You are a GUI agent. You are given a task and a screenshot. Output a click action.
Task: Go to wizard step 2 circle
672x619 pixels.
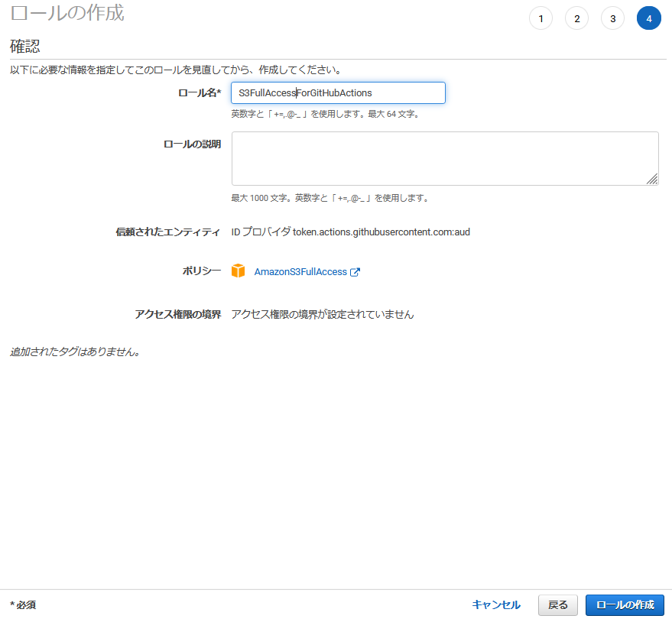577,18
